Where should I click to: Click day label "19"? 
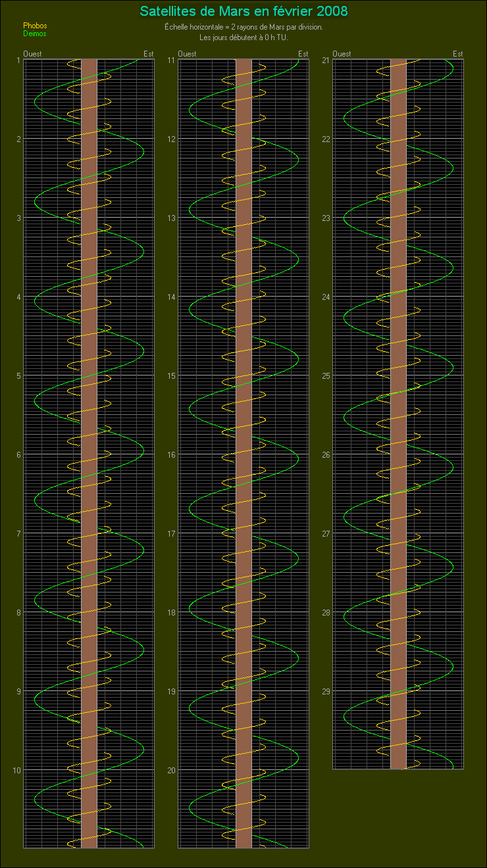pyautogui.click(x=171, y=691)
